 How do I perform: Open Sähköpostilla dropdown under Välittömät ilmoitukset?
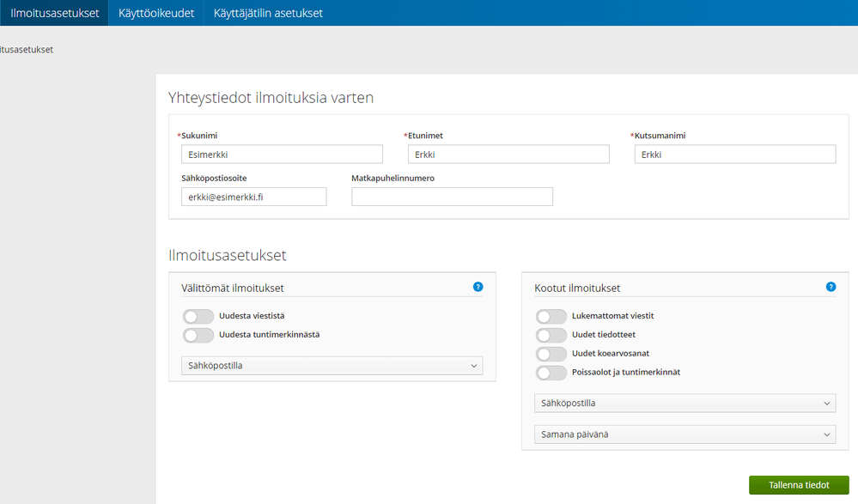[x=332, y=366]
